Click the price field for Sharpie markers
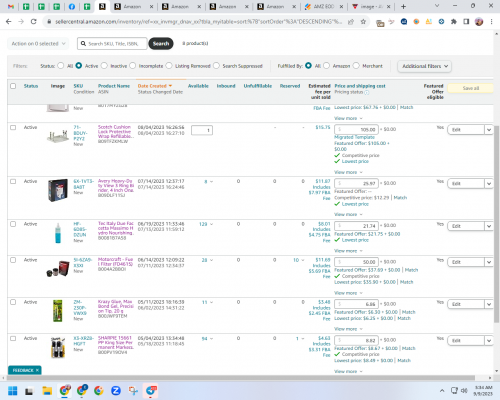This screenshot has width=500, height=400. point(357,340)
